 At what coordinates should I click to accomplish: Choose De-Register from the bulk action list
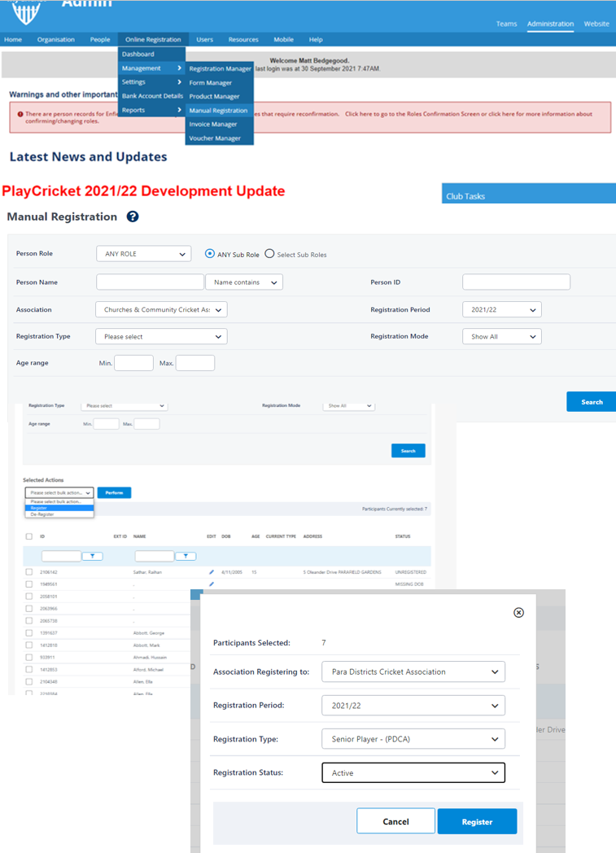pos(59,514)
